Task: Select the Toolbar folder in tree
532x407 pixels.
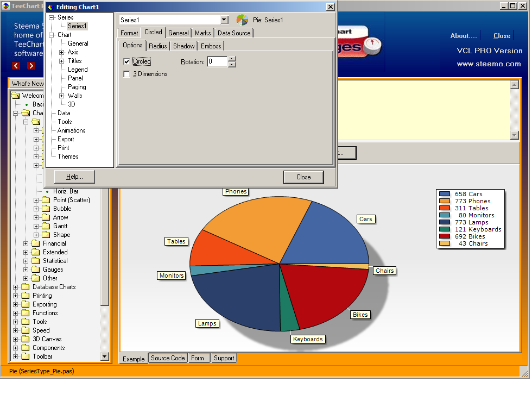Action: tap(42, 356)
